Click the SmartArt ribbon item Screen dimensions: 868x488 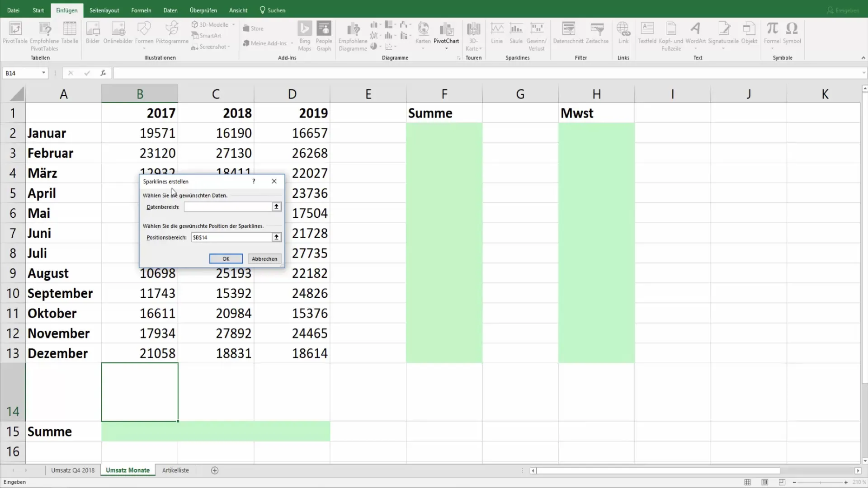(x=207, y=36)
